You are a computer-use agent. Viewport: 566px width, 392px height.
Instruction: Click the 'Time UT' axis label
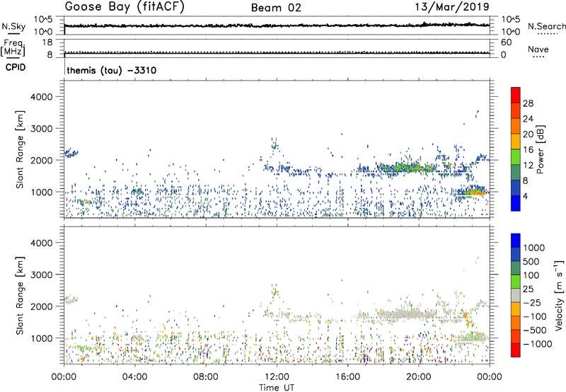tap(277, 388)
